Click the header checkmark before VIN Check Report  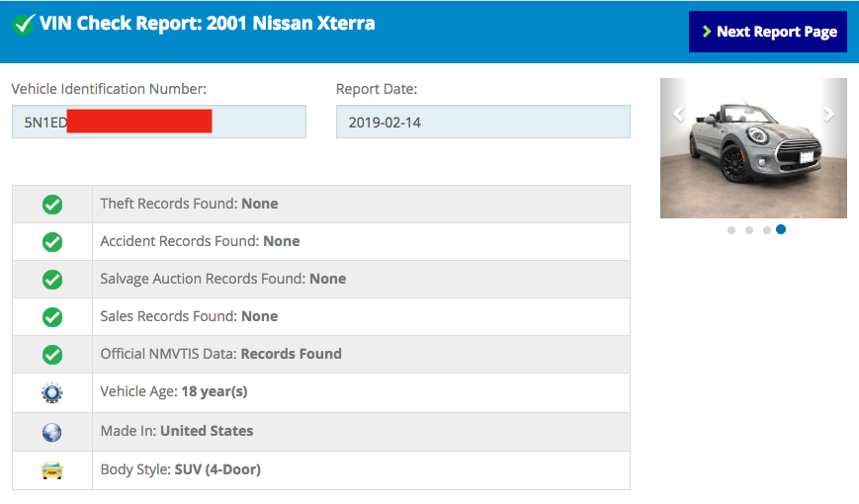tap(23, 24)
